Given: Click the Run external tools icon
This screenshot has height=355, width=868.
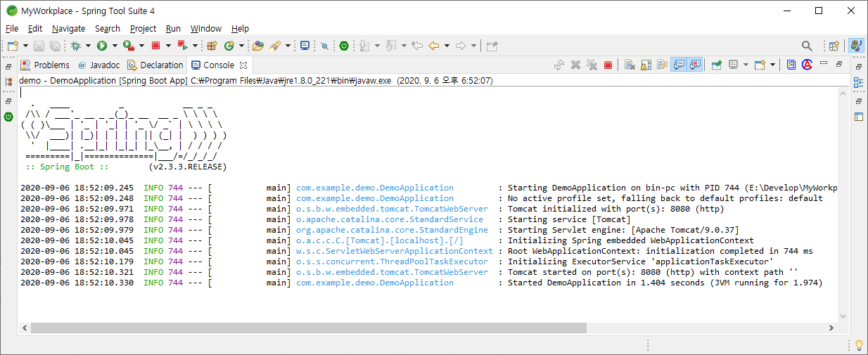Looking at the screenshot, I should (x=129, y=46).
